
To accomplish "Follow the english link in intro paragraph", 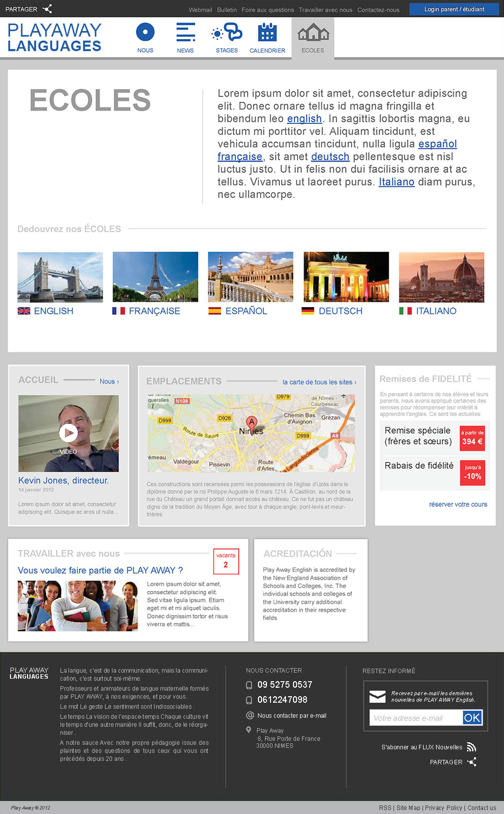I will pos(304,119).
